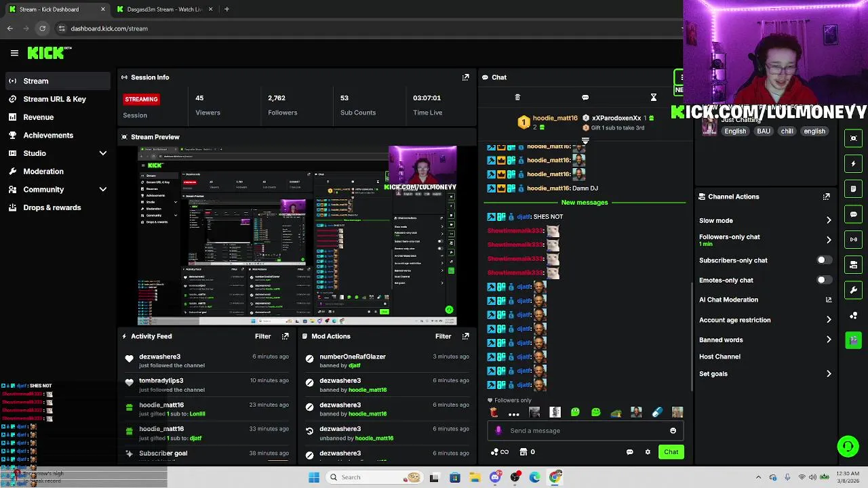868x488 pixels.
Task: Open the hamburger menu beside the Kick logo
Action: tap(14, 53)
